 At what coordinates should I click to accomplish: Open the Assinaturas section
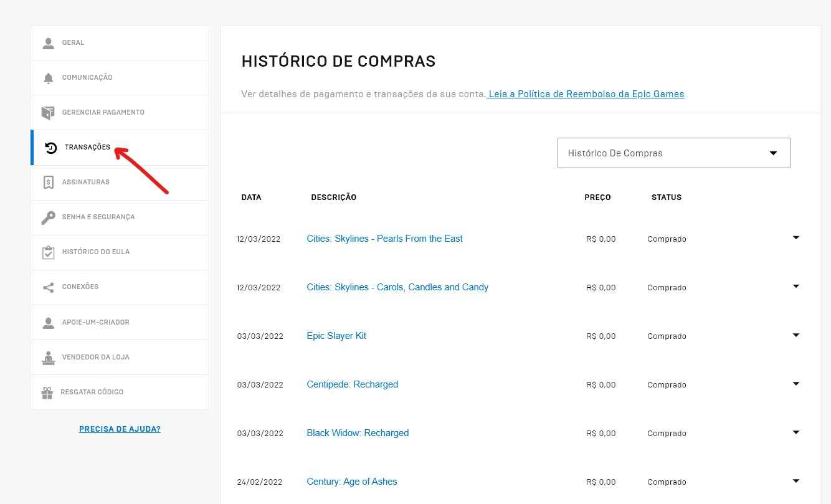click(x=120, y=183)
